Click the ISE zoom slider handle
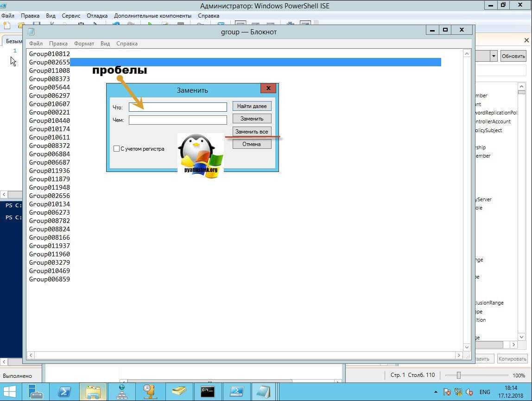532x401 pixels. pyautogui.click(x=458, y=376)
